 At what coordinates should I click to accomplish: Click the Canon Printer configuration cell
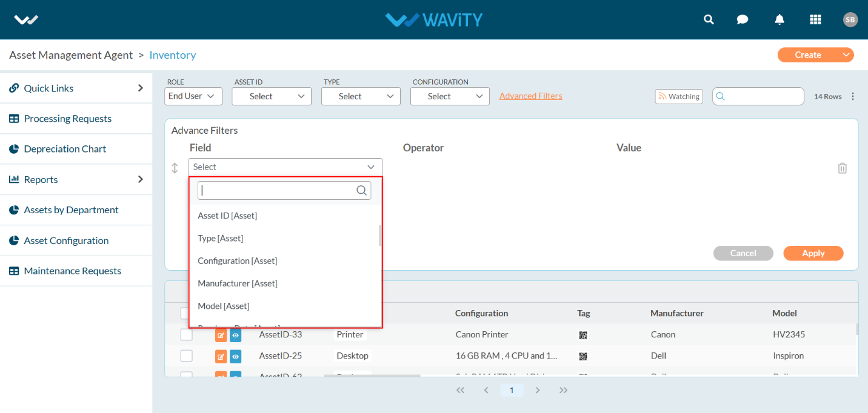pyautogui.click(x=482, y=334)
